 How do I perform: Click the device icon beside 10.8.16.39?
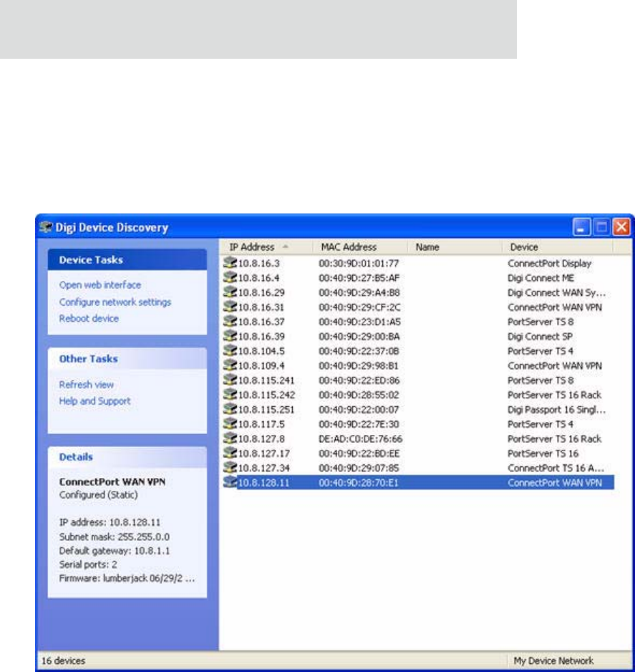(x=231, y=335)
